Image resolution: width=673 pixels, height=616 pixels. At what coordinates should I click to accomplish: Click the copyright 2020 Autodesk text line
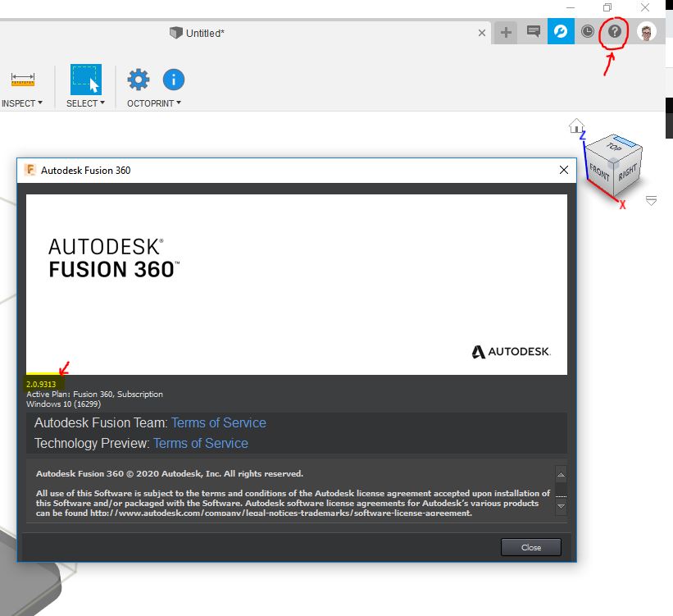click(x=170, y=474)
